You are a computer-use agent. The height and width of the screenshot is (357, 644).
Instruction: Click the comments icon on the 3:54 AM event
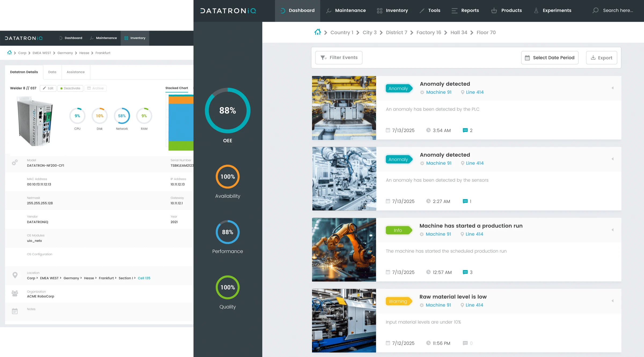pos(465,130)
